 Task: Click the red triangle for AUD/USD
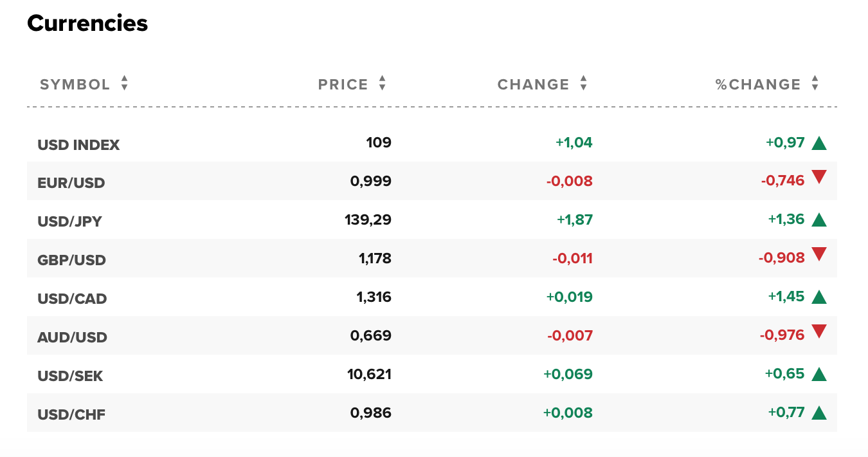[x=818, y=331]
